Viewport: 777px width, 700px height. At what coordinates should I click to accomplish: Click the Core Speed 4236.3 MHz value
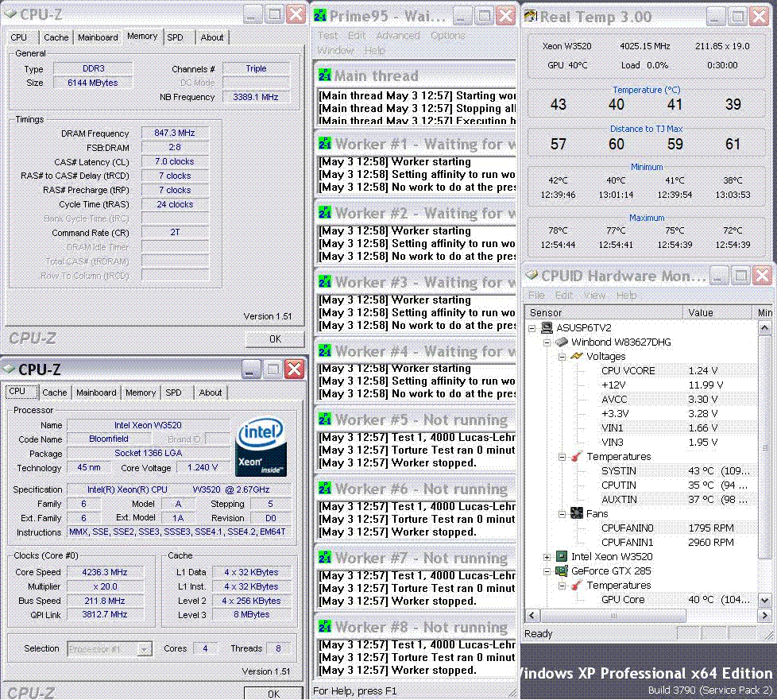coord(105,572)
